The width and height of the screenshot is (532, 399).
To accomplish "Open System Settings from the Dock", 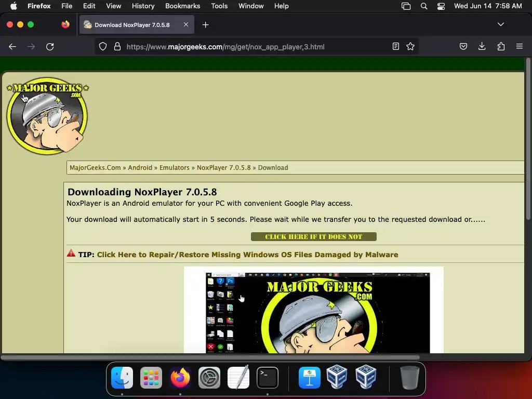I will 209,377.
